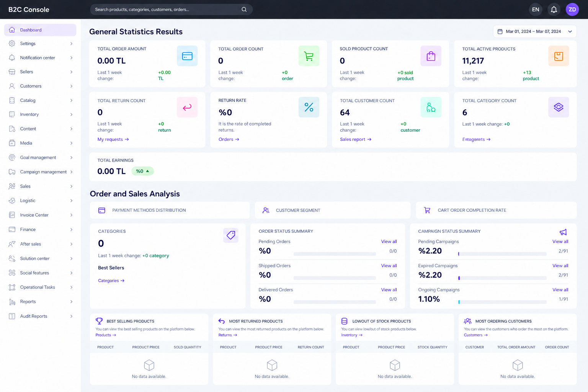The height and width of the screenshot is (392, 588).
Task: Click the Total Return Count arrow icon
Action: pos(187,107)
